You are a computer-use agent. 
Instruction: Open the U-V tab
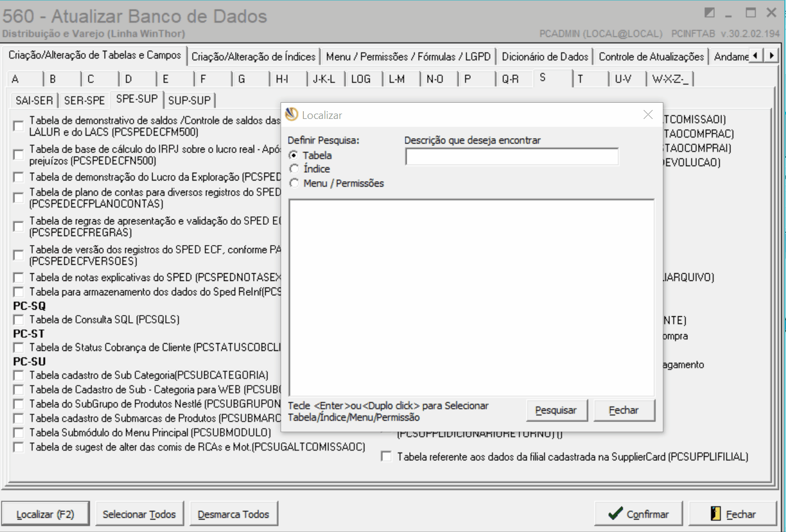click(627, 79)
